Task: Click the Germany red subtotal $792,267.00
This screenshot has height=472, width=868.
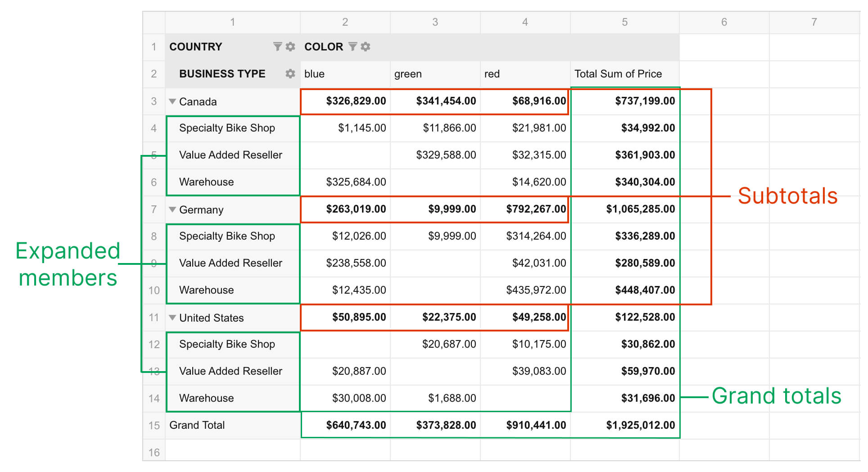Action: tap(536, 209)
